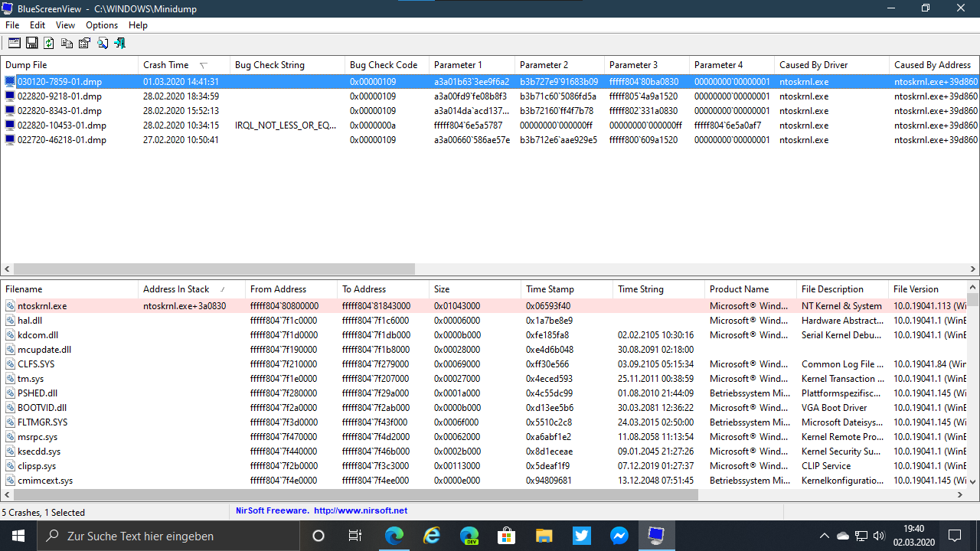Click the taskbar search box
The image size is (980, 551).
168,536
